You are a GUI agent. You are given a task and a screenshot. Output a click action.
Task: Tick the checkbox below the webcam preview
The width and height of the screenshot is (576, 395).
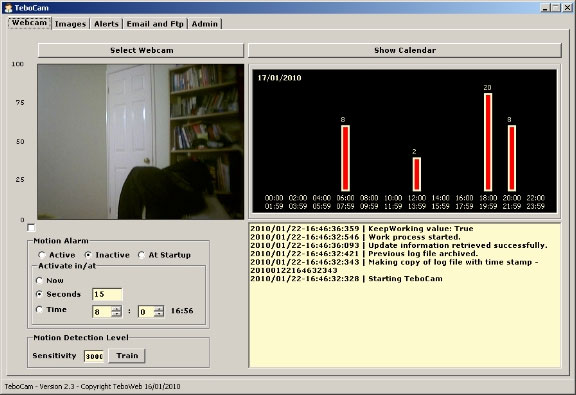click(31, 228)
